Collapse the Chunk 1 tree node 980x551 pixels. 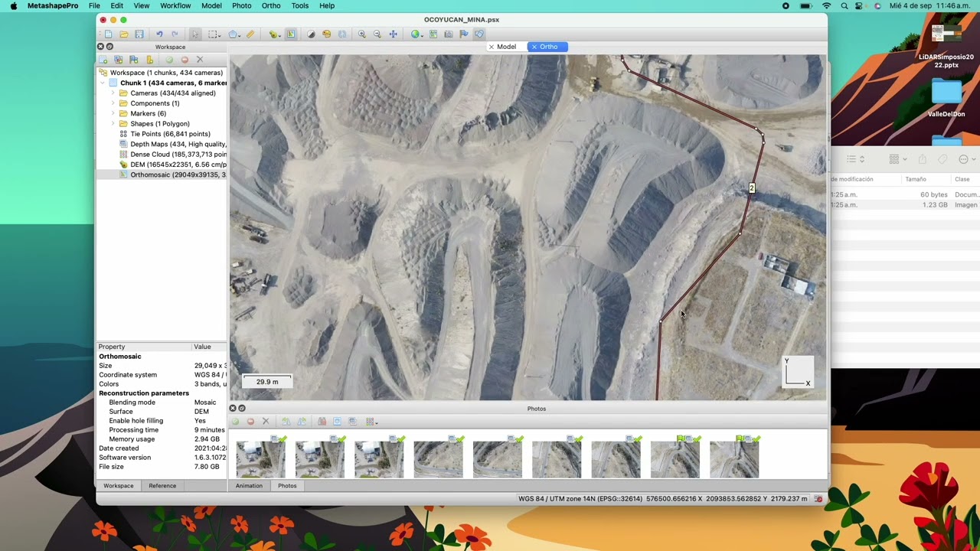tap(103, 83)
